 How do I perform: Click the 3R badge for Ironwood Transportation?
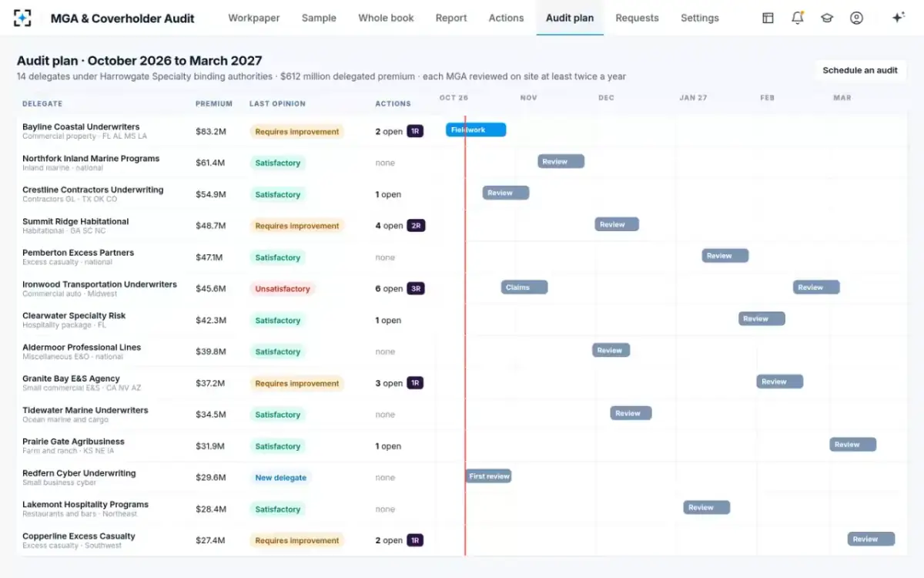[416, 289]
